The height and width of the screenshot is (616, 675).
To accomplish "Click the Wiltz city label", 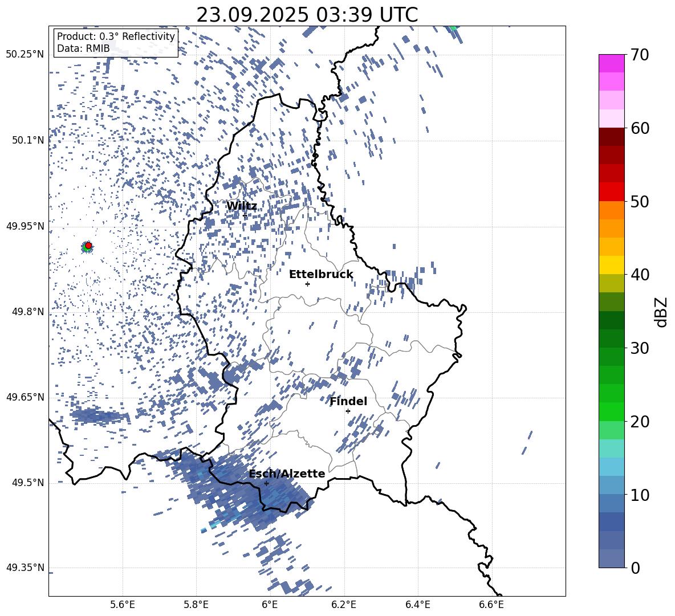I will (x=242, y=206).
